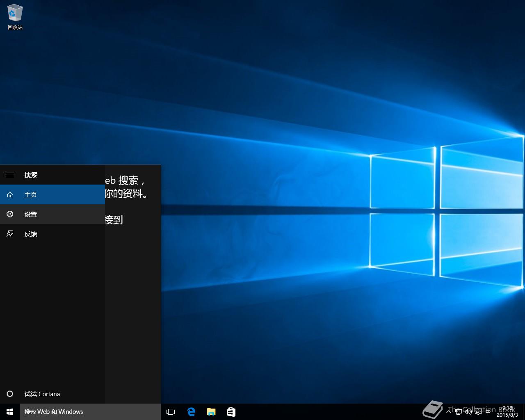The width and height of the screenshot is (525, 420).
Task: Select 主页 in the search sidebar
Action: [52, 194]
